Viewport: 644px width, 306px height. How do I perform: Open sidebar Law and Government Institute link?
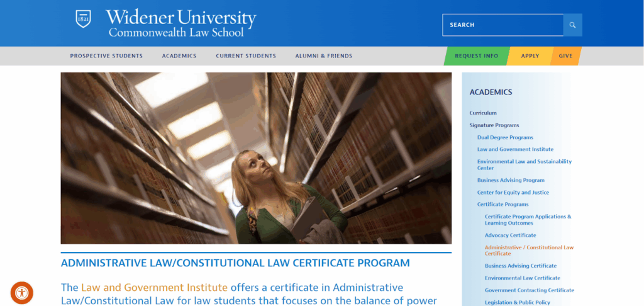click(515, 149)
